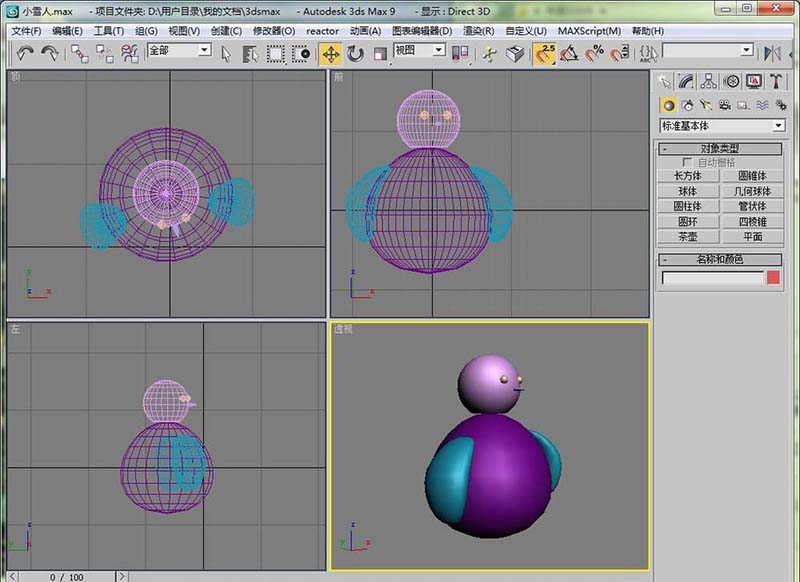Switch to the Utilities hammer panel tab
Image resolution: width=800 pixels, height=582 pixels.
point(776,81)
